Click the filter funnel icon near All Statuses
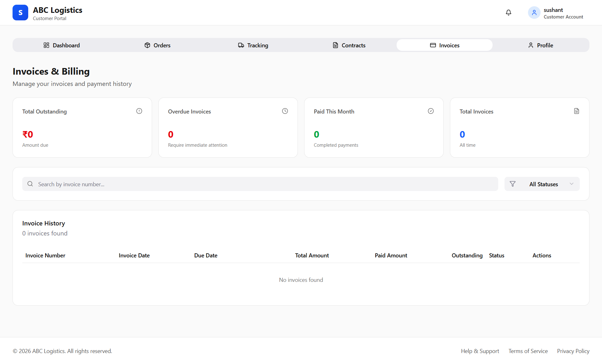Screen dimensions: 602x364 coord(513,184)
